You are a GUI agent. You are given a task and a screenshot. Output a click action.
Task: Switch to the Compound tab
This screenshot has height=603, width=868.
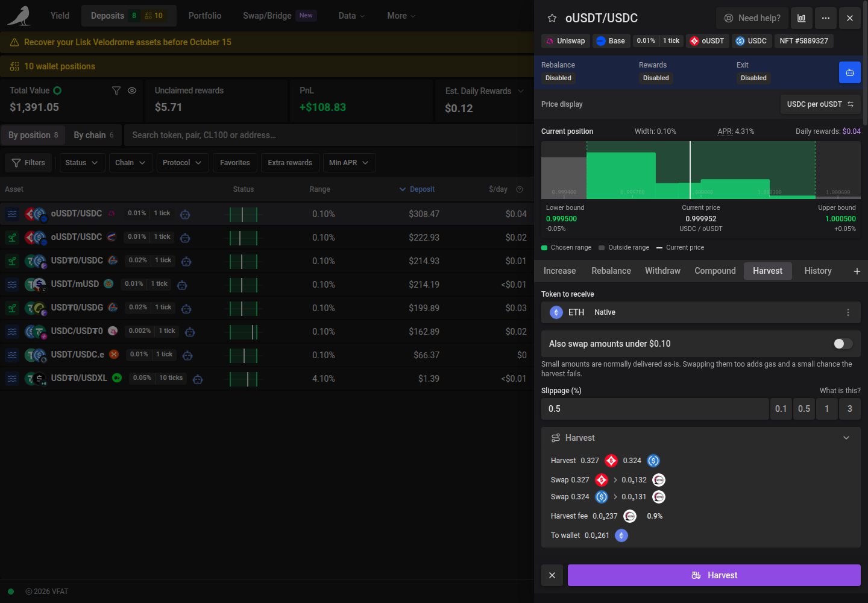pyautogui.click(x=715, y=271)
